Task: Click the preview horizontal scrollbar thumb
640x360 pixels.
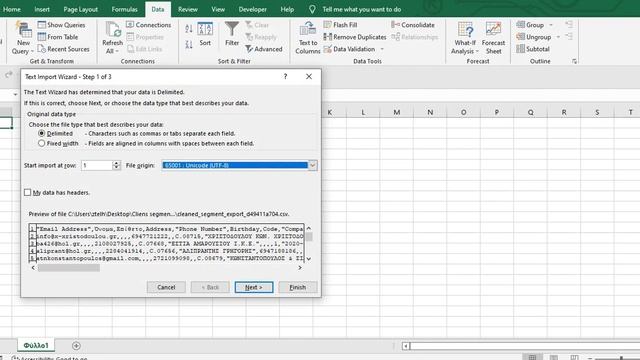Action: click(x=69, y=268)
